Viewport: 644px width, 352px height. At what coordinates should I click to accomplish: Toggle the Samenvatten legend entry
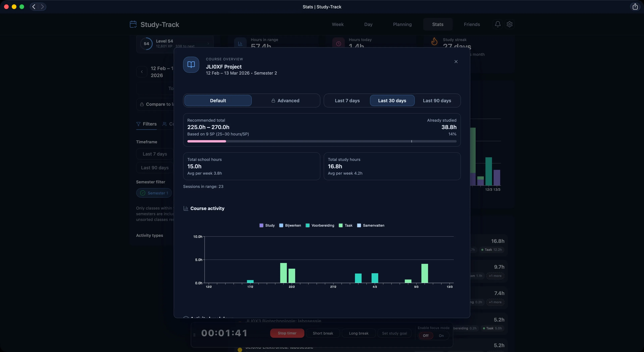click(x=370, y=225)
